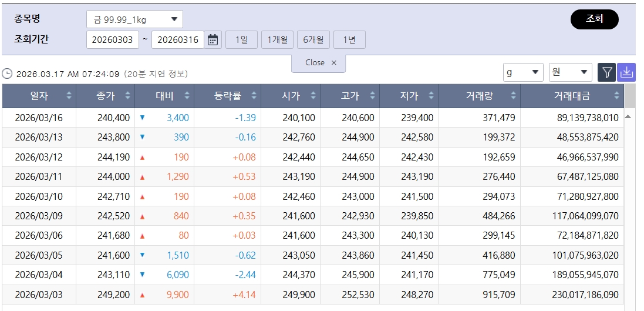
Task: Click the 2026/03/04 date cell
Action: 39,275
